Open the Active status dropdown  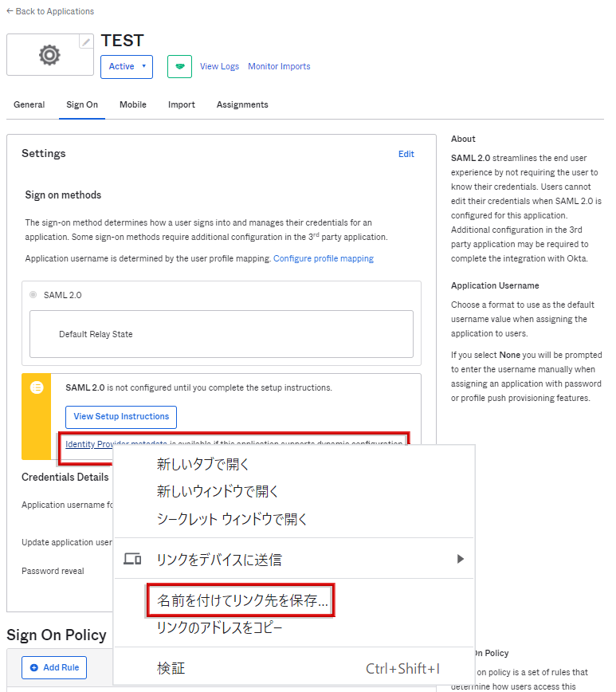(x=127, y=67)
